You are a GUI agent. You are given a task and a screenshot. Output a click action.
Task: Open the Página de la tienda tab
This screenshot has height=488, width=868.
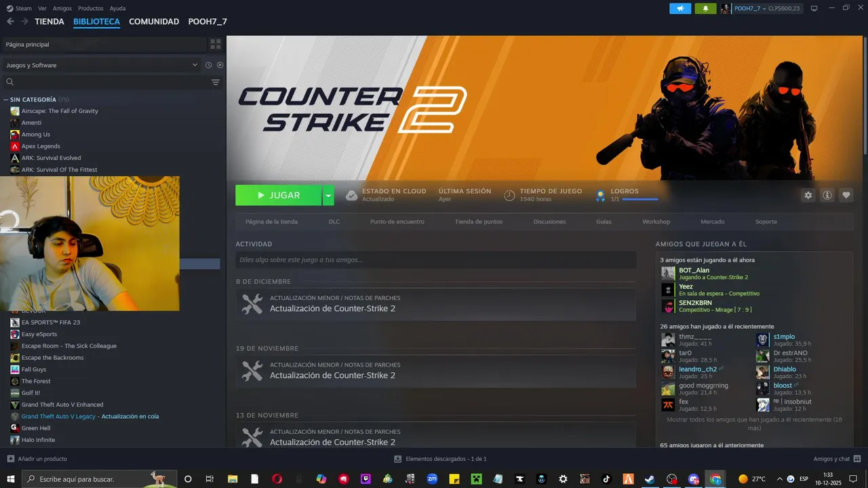click(271, 222)
